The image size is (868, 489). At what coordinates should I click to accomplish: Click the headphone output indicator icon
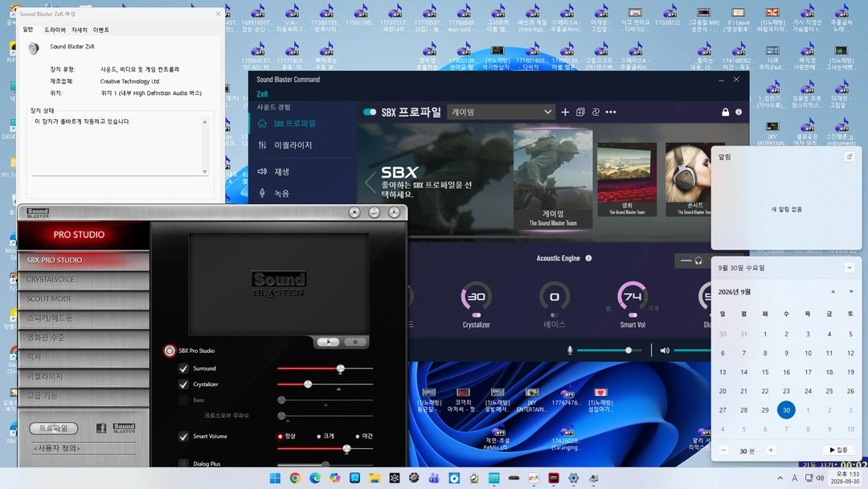click(x=698, y=261)
